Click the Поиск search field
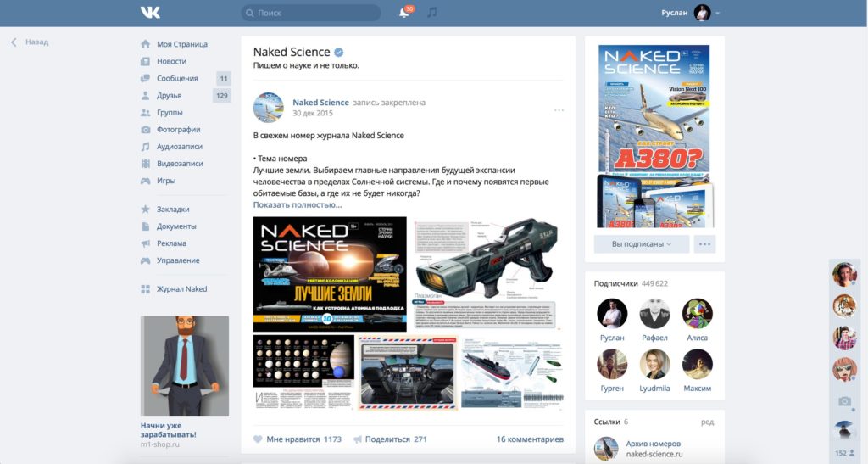The height and width of the screenshot is (464, 868). point(310,13)
